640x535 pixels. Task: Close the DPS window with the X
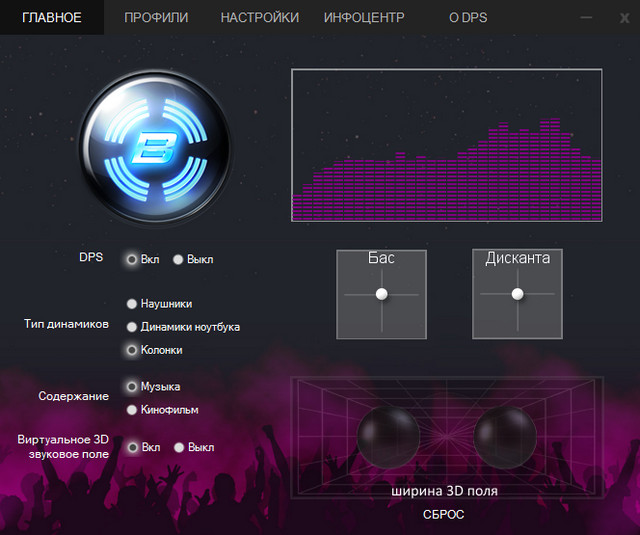point(624,18)
